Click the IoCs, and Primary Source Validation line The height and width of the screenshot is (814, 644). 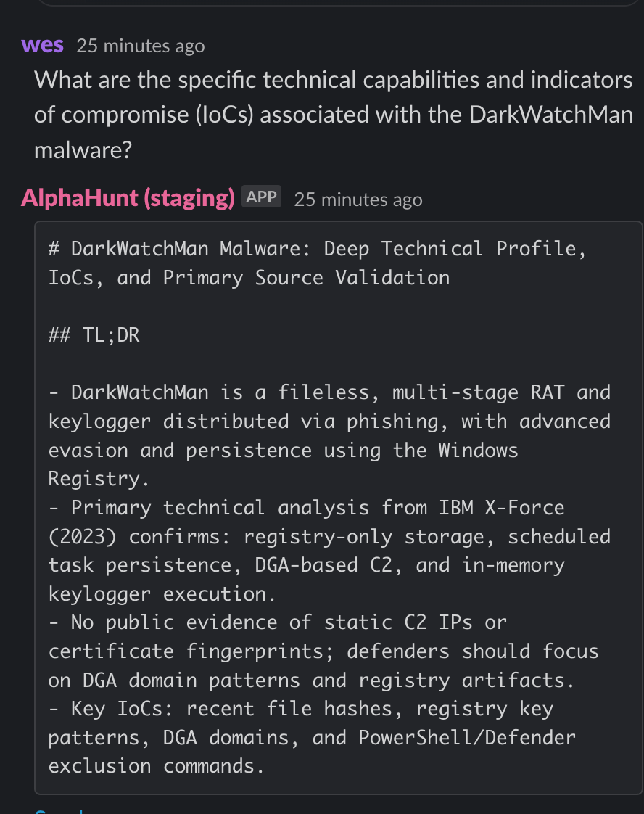click(249, 278)
